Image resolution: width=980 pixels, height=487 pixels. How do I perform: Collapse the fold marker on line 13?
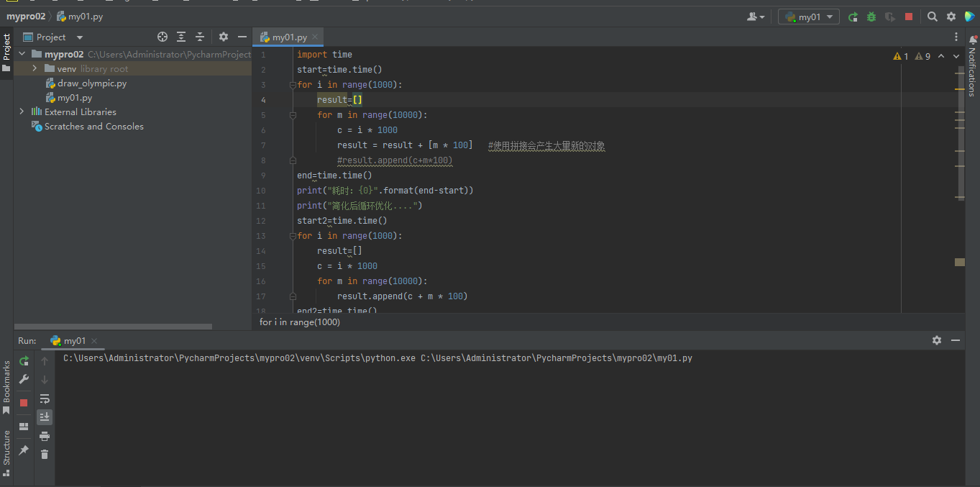(x=292, y=236)
